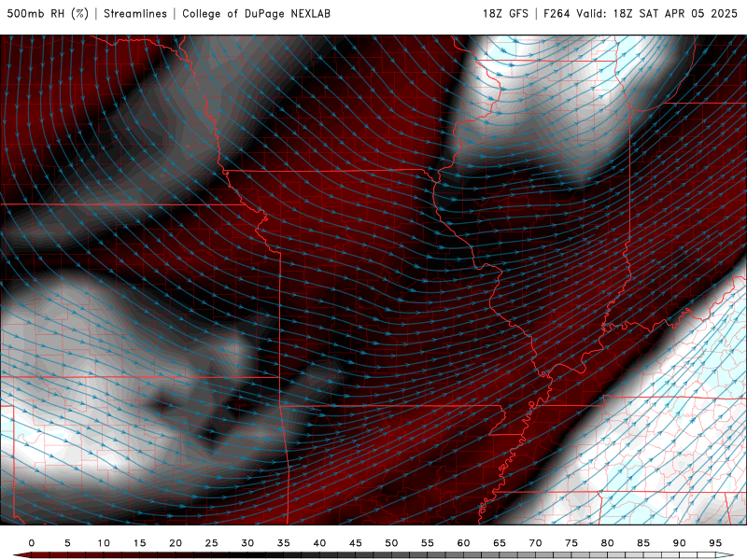
Task: Click the 5 label on the color scale
Action: (x=67, y=543)
